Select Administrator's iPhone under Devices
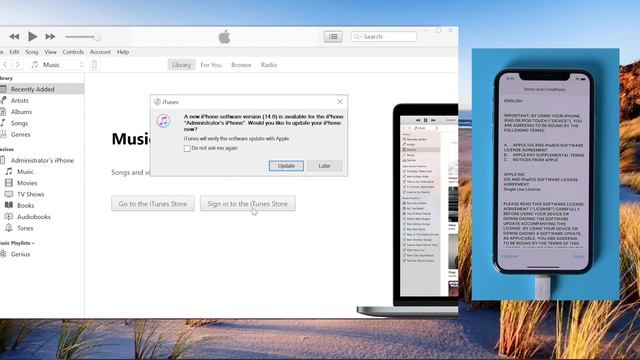The width and height of the screenshot is (640, 360). (x=42, y=160)
